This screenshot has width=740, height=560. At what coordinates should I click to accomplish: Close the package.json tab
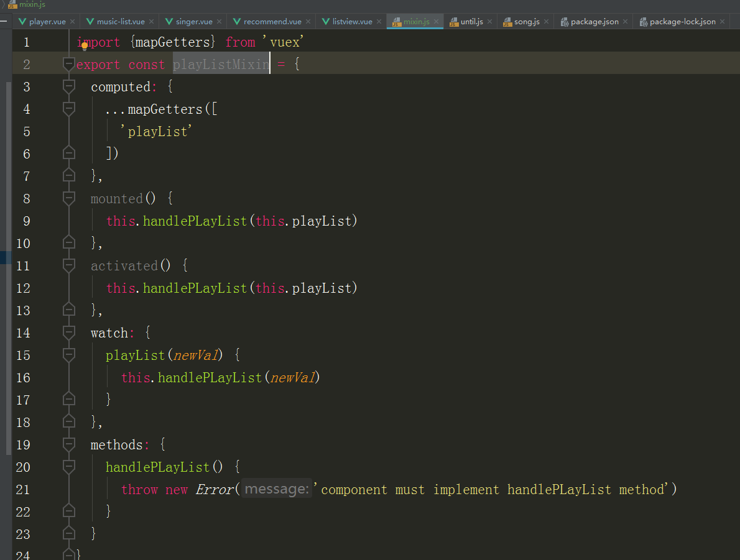pos(626,22)
